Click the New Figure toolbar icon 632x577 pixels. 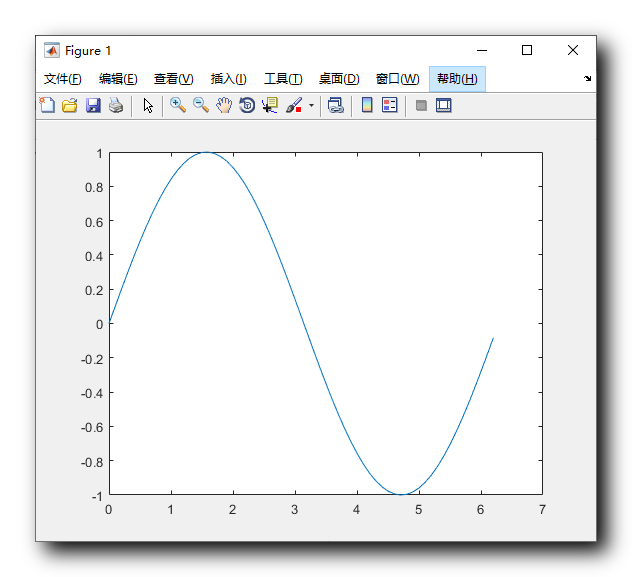point(47,105)
